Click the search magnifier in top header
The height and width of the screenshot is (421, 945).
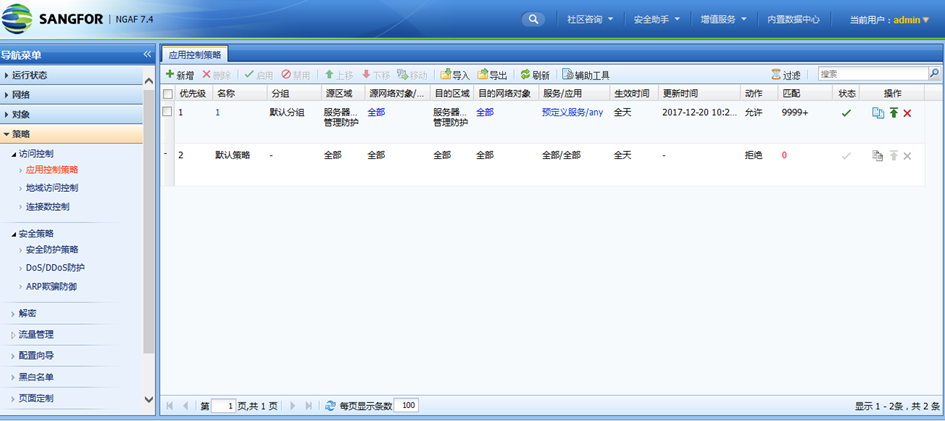(x=533, y=19)
